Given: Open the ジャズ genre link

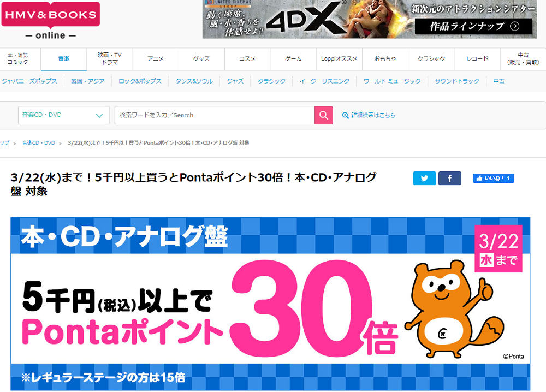Looking at the screenshot, I should (x=235, y=81).
